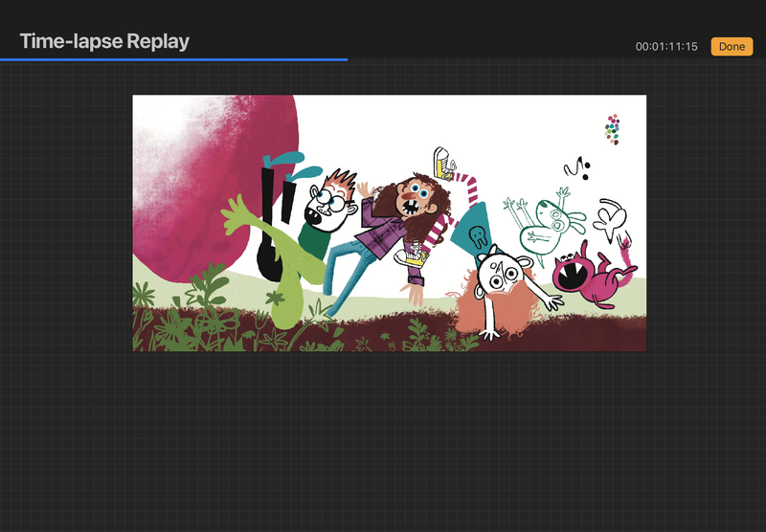Screen dimensions: 766x532
Task: Click the color palette dots on canvas
Action: [x=613, y=129]
